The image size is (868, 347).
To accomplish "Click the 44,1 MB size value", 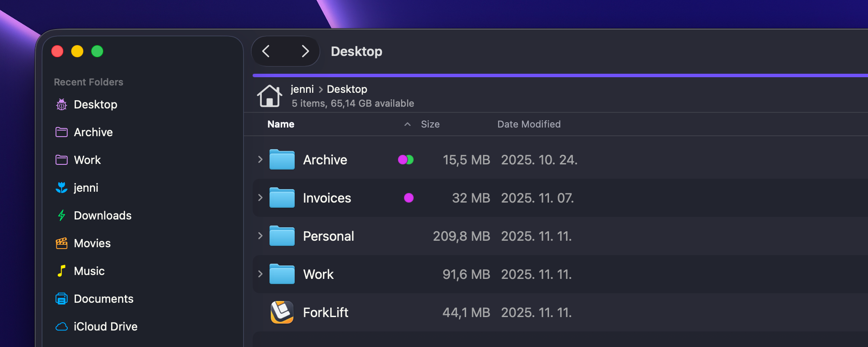I will 466,313.
